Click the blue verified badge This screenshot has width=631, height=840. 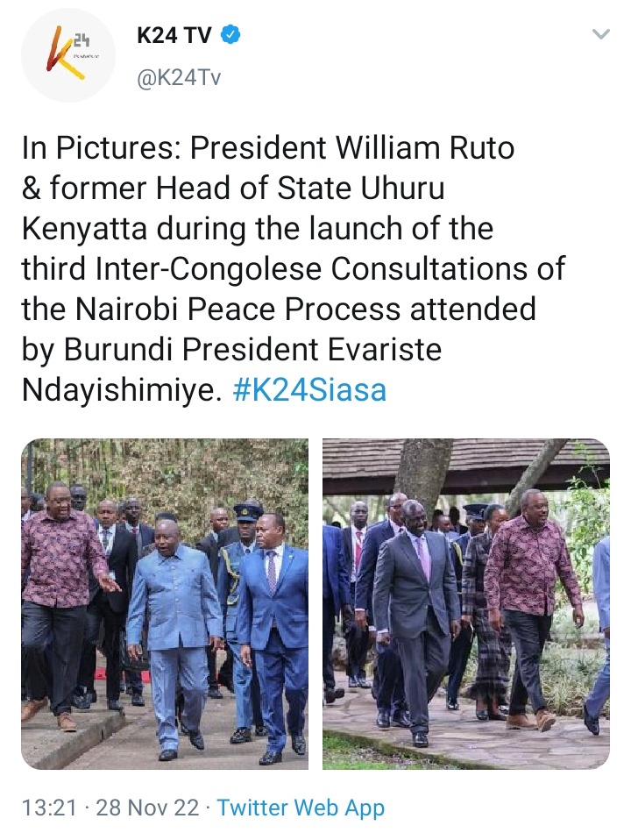click(230, 35)
